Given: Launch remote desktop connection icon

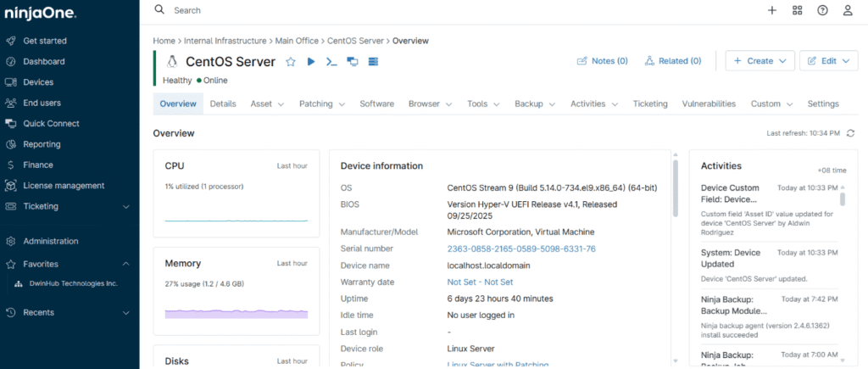Looking at the screenshot, I should tap(352, 61).
